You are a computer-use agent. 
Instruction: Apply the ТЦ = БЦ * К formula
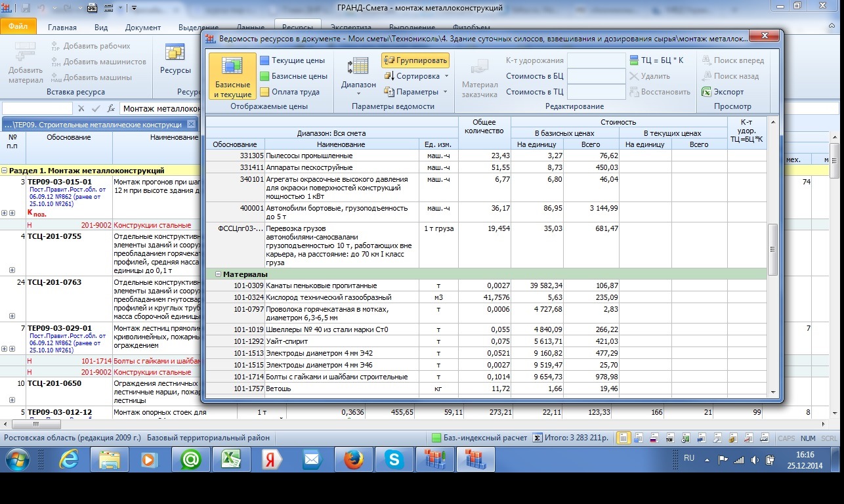pyautogui.click(x=657, y=60)
